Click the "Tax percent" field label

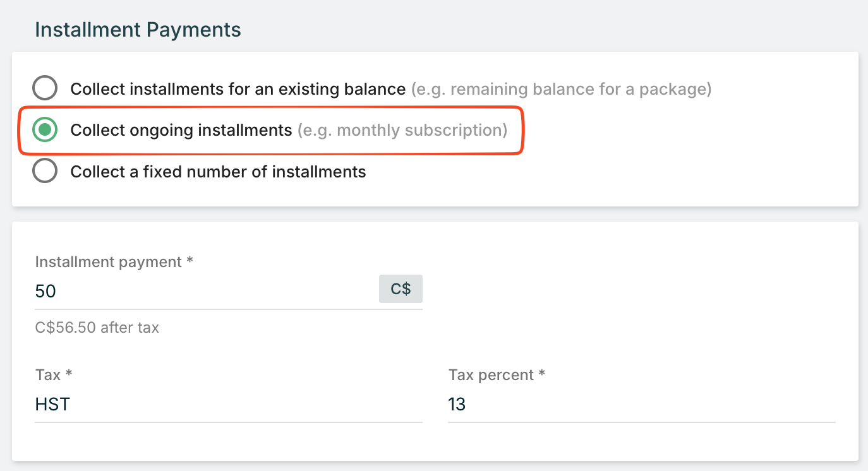491,375
